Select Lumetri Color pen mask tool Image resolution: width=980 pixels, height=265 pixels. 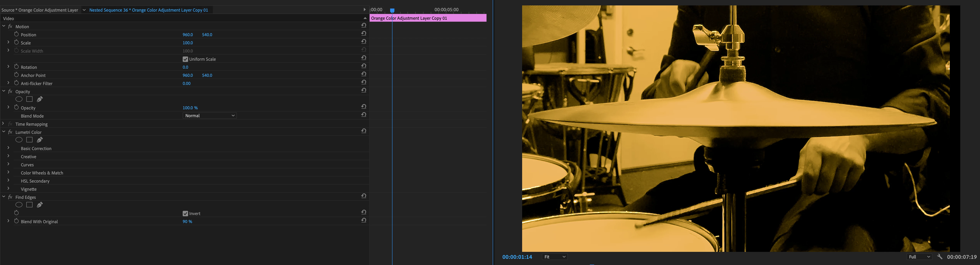point(39,140)
